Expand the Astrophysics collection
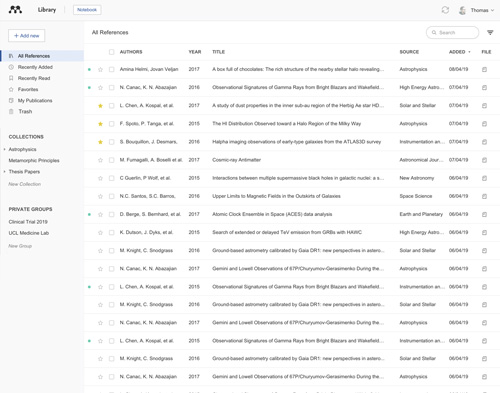The image size is (500, 393). tap(4, 149)
